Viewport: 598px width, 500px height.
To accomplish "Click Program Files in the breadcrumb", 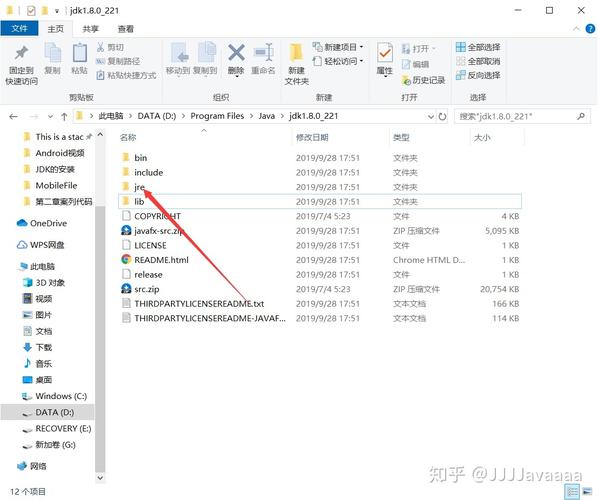I will 217,116.
